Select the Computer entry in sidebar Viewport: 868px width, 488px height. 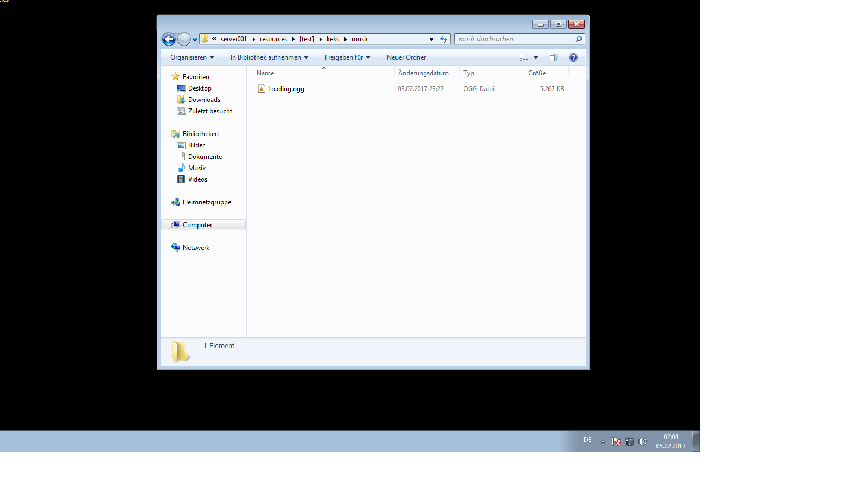coord(197,224)
